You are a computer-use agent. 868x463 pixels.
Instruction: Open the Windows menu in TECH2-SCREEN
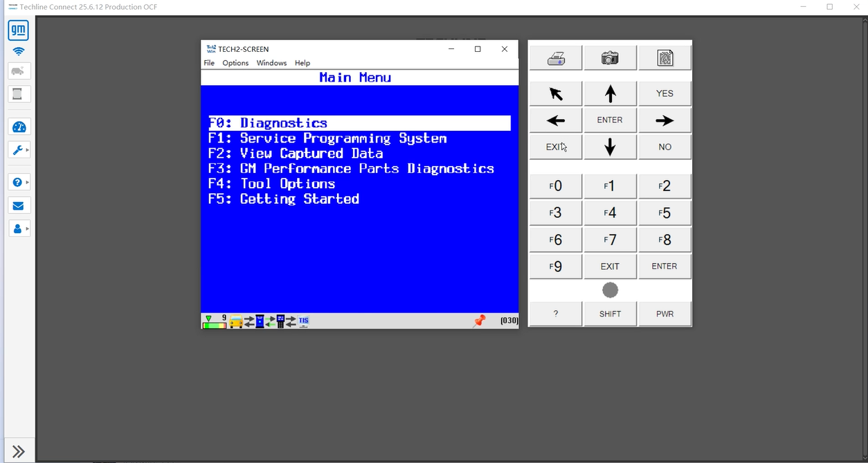coord(271,63)
